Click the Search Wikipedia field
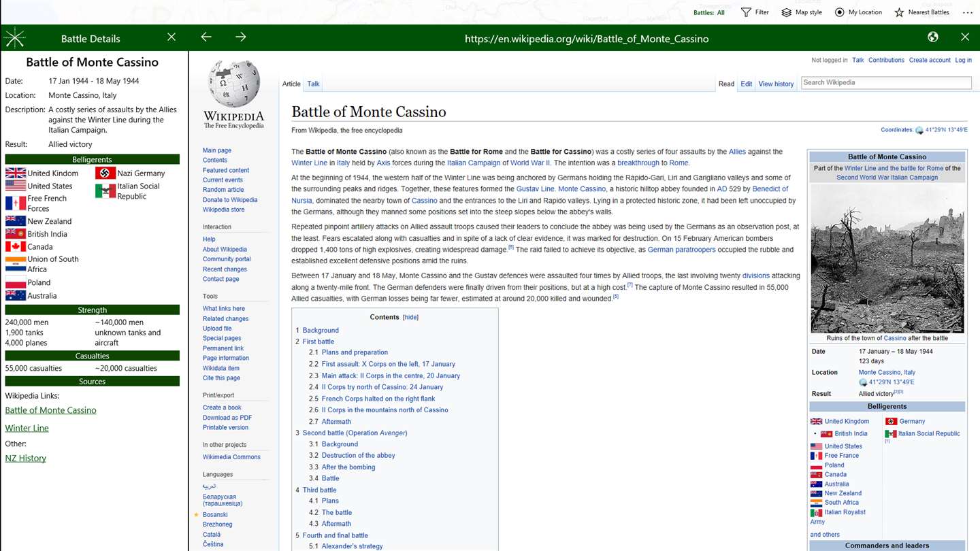 pos(886,82)
